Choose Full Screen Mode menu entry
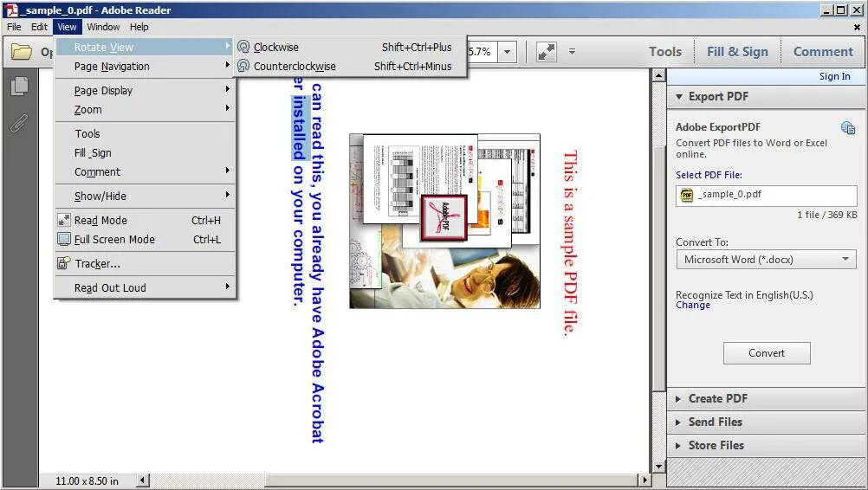Image resolution: width=868 pixels, height=490 pixels. click(x=146, y=240)
